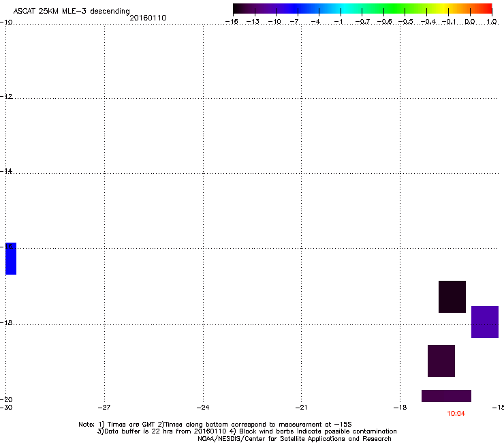This screenshot has width=504, height=443.
Task: Click the date label 20160110
Action: pos(148,18)
